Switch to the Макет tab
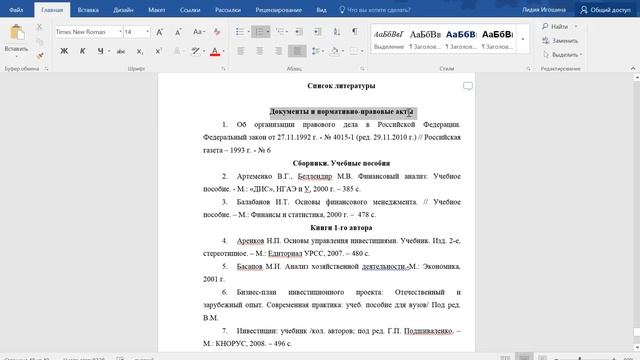The height and width of the screenshot is (360, 640). tap(157, 10)
